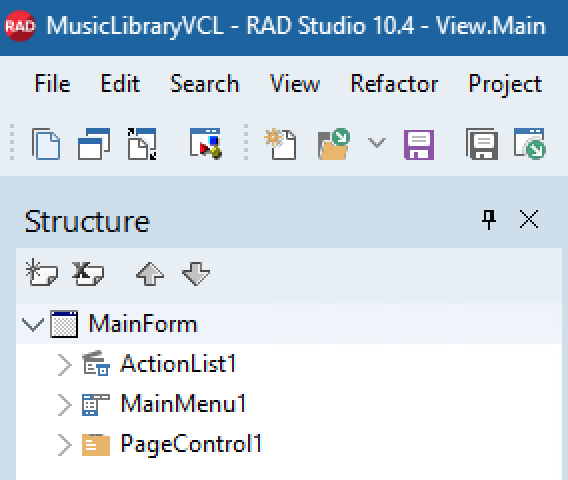
Task: Open the Refactor menu
Action: coord(394,84)
